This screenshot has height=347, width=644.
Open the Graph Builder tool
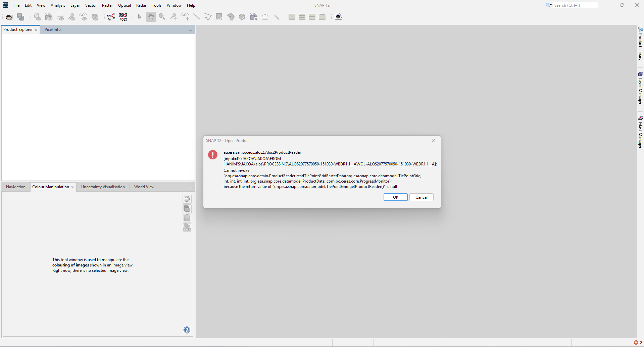tap(111, 17)
